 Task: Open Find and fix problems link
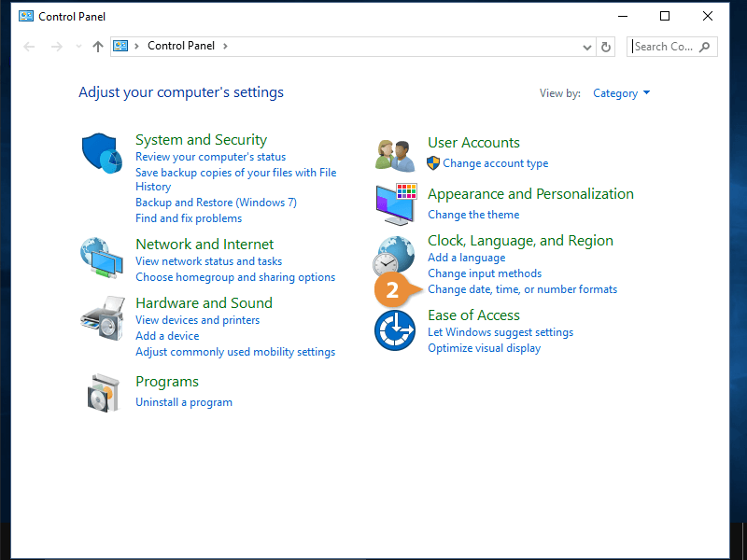189,218
